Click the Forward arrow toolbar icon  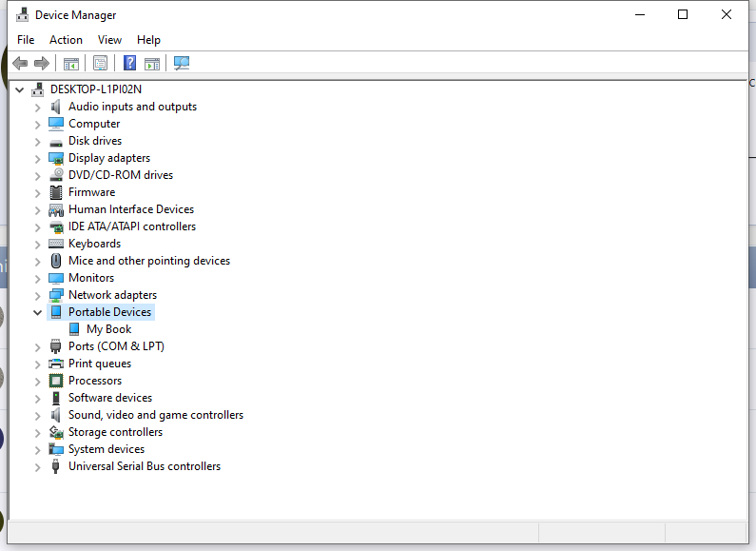pyautogui.click(x=42, y=63)
